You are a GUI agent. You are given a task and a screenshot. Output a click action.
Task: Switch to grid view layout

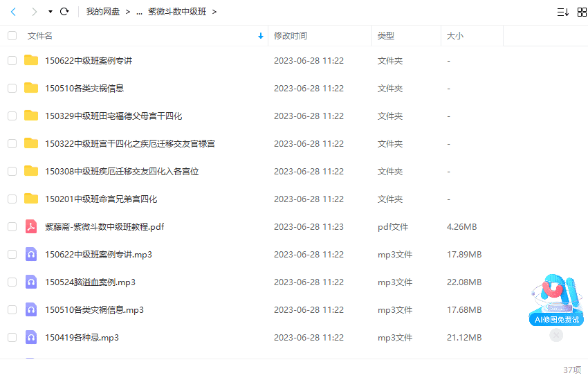tap(580, 12)
